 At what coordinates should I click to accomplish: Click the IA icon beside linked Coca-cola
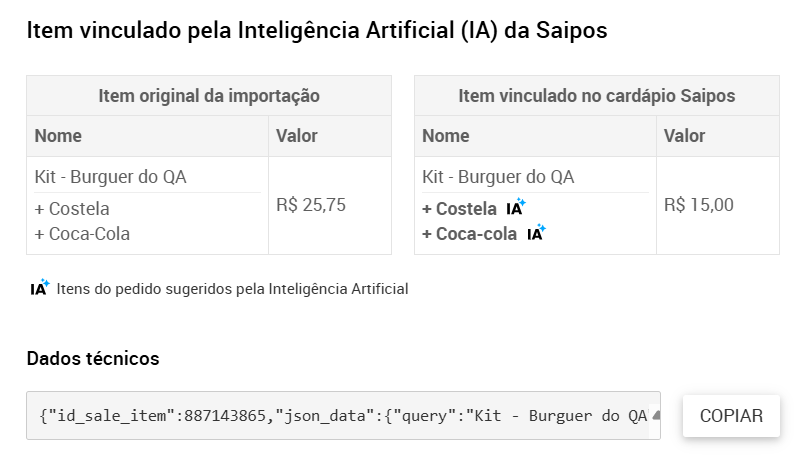pos(537,233)
